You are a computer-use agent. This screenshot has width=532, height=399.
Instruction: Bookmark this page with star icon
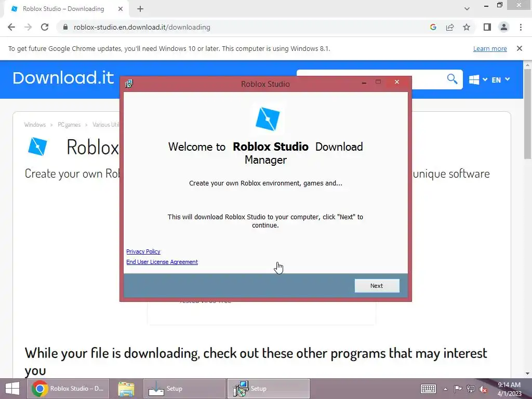pyautogui.click(x=467, y=27)
